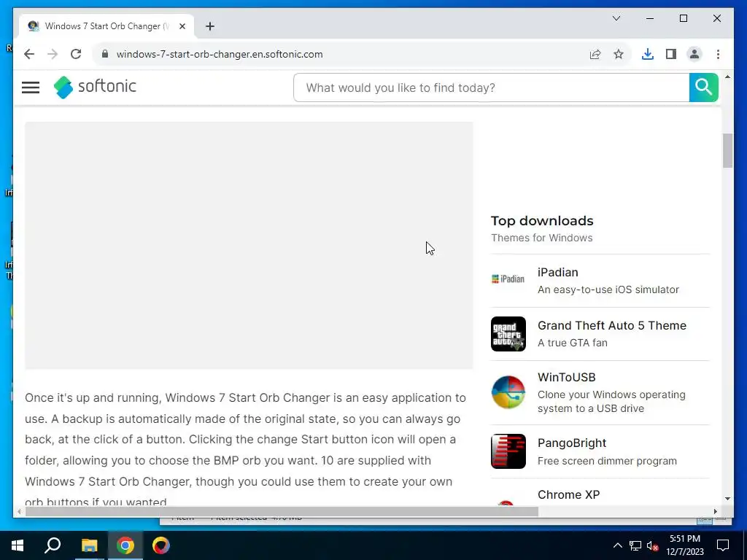Select the Windows 7 Start Orb Changer tab
The image size is (747, 560).
[x=107, y=26]
